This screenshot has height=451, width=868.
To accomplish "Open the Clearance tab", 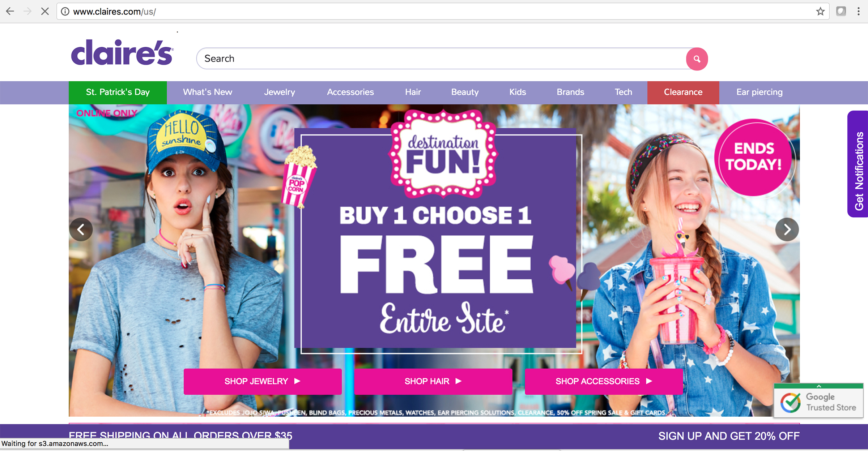I will tap(683, 92).
